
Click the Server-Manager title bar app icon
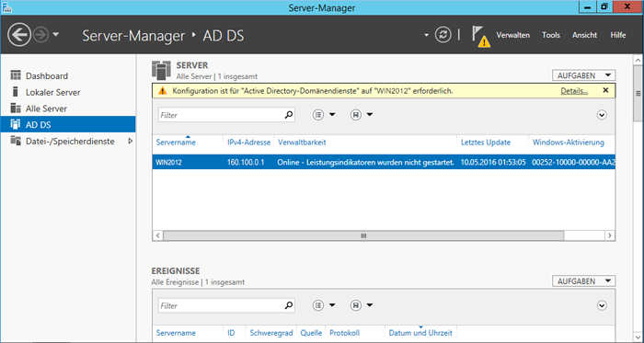tap(7, 7)
